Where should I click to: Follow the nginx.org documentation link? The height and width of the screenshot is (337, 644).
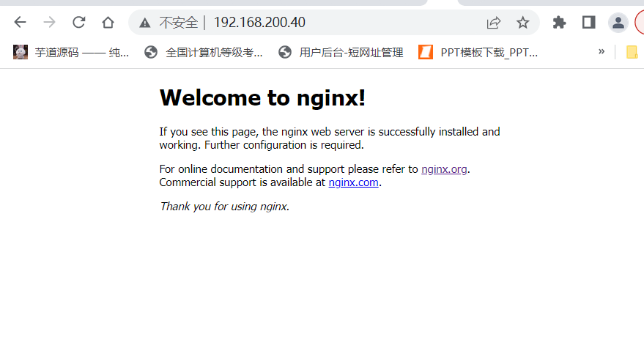point(444,169)
